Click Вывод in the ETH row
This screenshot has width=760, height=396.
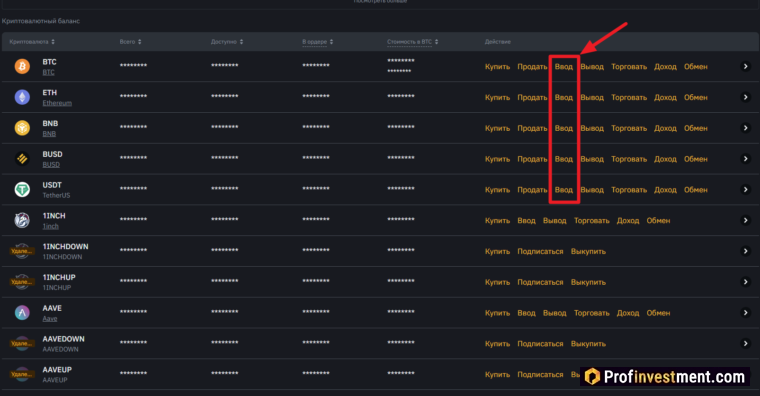click(592, 97)
